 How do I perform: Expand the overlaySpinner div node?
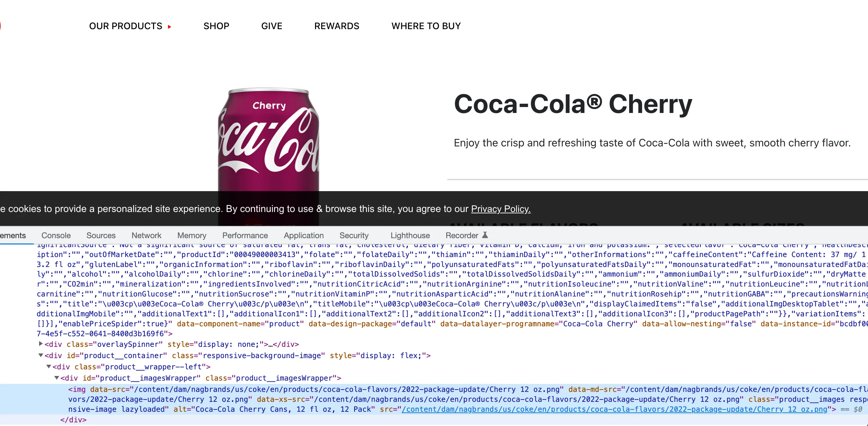pos(41,344)
